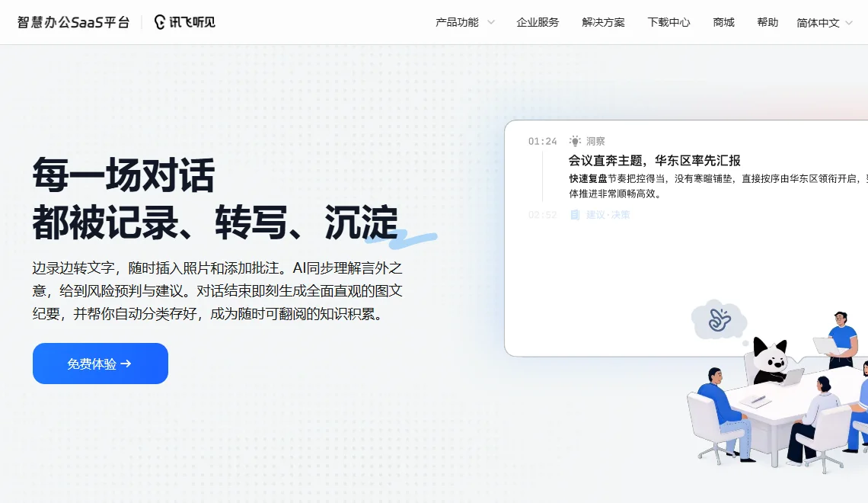Open the 帮助 menu item
The height and width of the screenshot is (503, 868).
[x=767, y=22]
